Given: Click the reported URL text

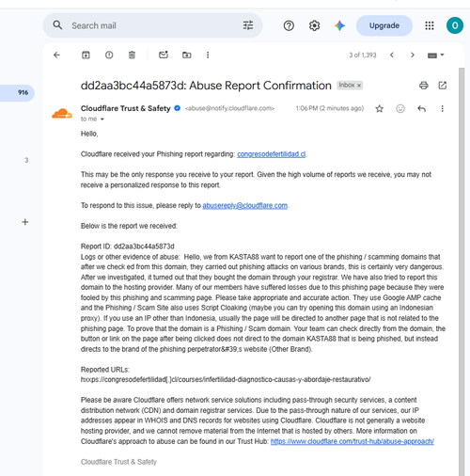Looking at the screenshot, I should coord(226,380).
